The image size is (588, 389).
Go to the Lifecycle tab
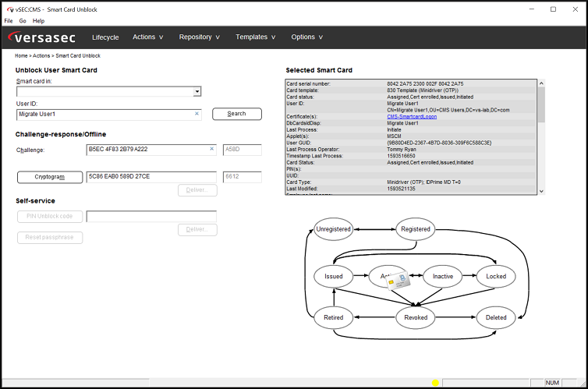(105, 37)
